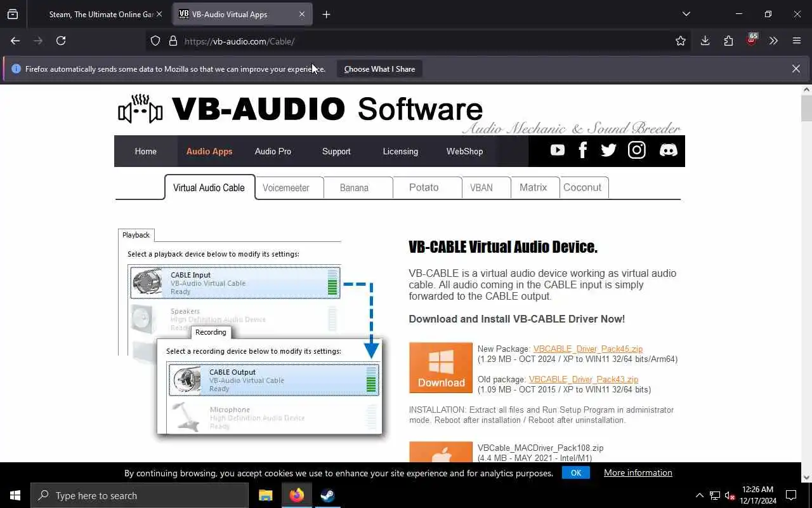Select the Coconut tab

point(584,188)
